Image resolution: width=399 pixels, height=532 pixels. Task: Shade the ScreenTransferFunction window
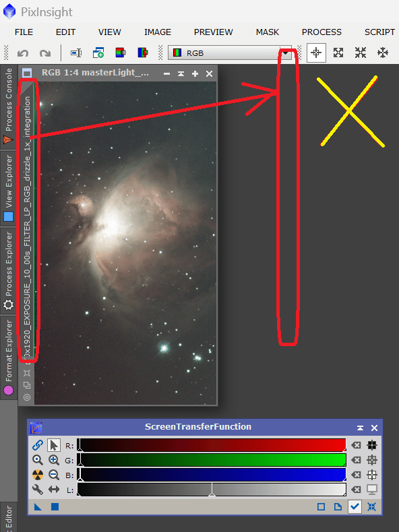(360, 428)
